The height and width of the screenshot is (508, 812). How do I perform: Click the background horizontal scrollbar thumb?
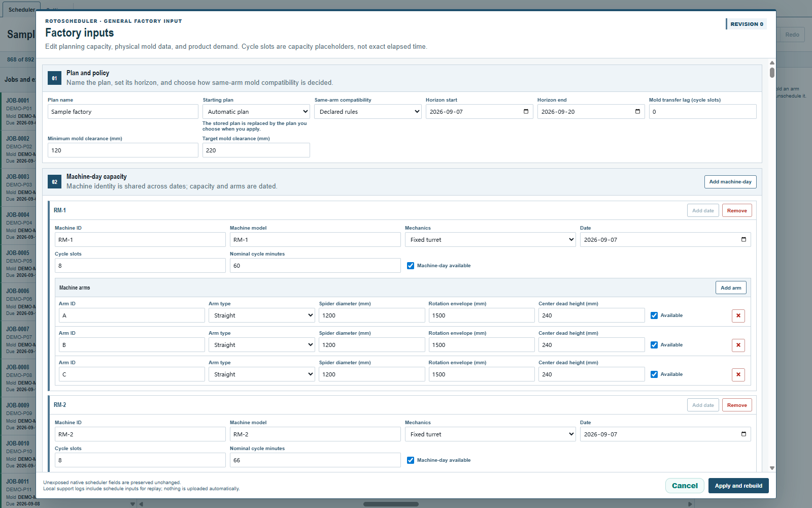(391, 504)
